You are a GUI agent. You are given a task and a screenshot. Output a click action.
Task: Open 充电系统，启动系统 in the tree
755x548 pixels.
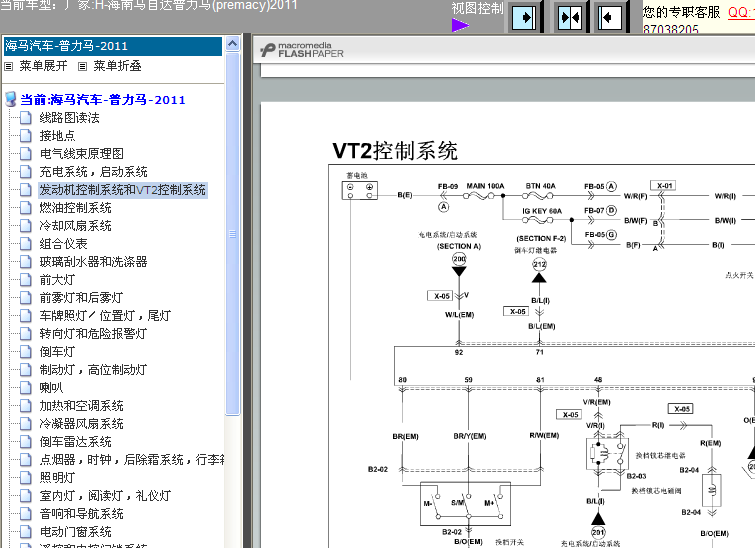pyautogui.click(x=93, y=172)
